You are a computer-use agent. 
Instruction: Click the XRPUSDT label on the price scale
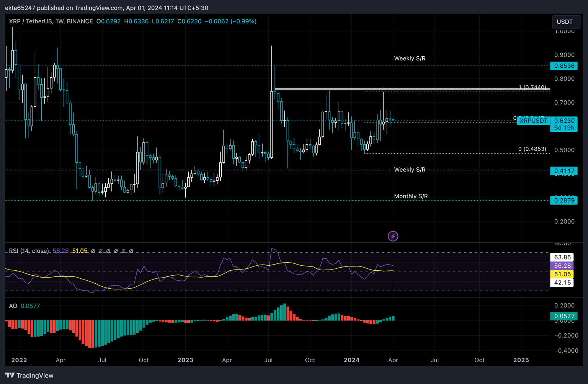point(533,121)
